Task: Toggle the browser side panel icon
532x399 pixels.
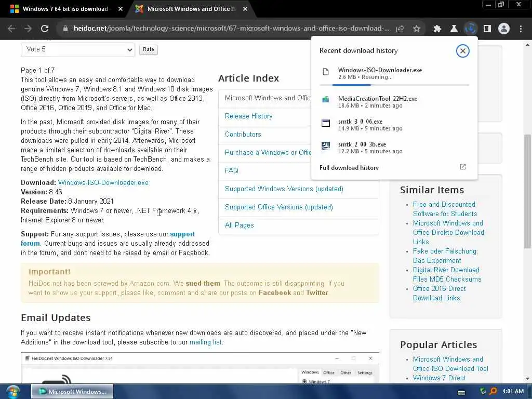Action: pos(487,29)
